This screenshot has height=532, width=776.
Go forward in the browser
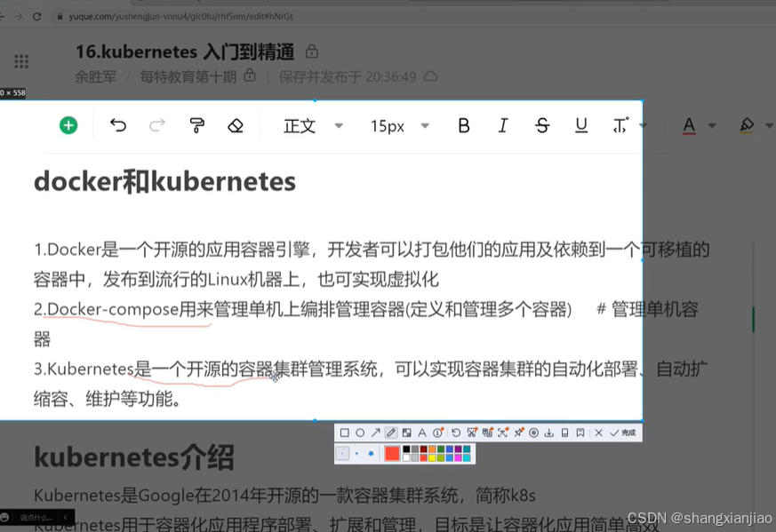19,16
